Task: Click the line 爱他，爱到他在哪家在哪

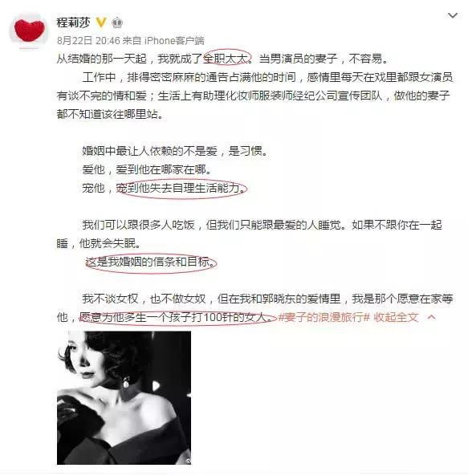Action: [147, 169]
